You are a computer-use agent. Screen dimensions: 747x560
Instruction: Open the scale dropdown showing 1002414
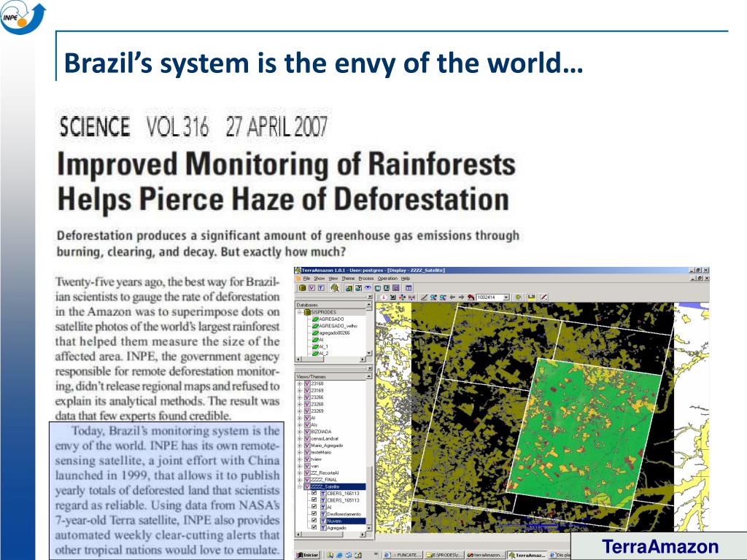(506, 297)
